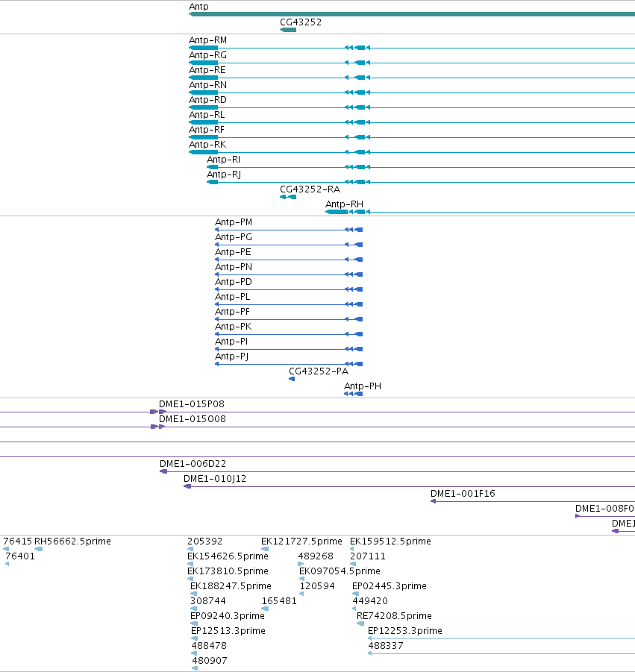The image size is (635, 672).
Task: Click the CG43252 gene arrow glyph
Action: [x=288, y=30]
